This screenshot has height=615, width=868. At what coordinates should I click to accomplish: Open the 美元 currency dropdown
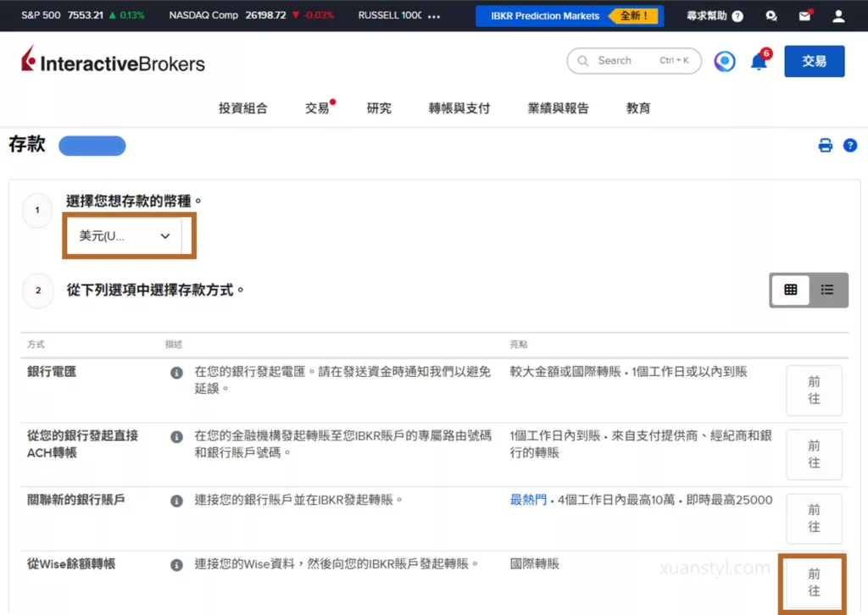124,236
